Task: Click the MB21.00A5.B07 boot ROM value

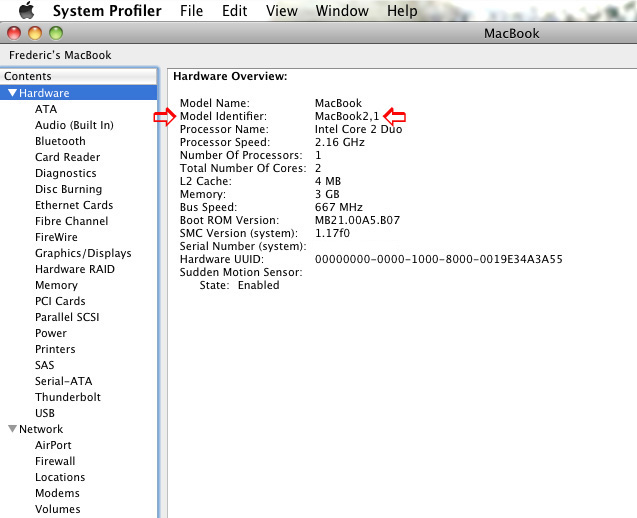Action: pos(358,220)
